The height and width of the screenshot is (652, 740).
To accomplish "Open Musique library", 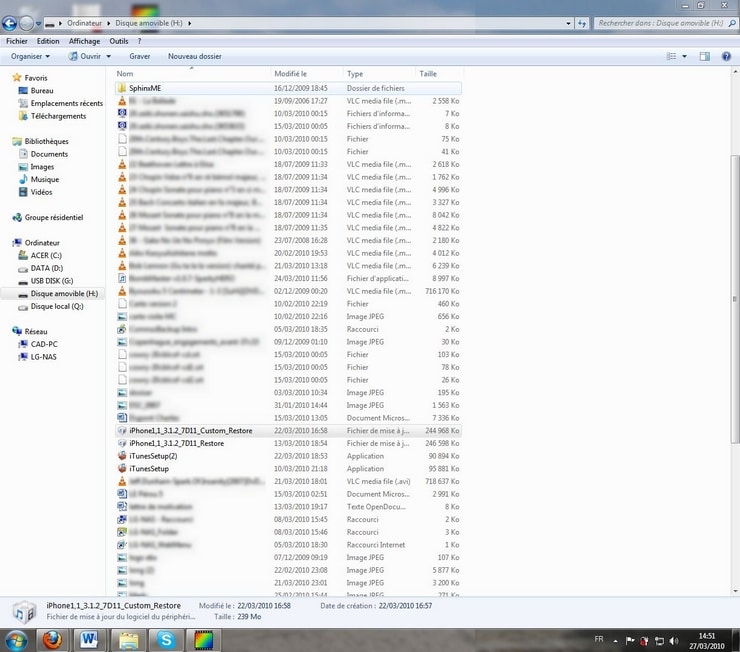I will (x=45, y=180).
